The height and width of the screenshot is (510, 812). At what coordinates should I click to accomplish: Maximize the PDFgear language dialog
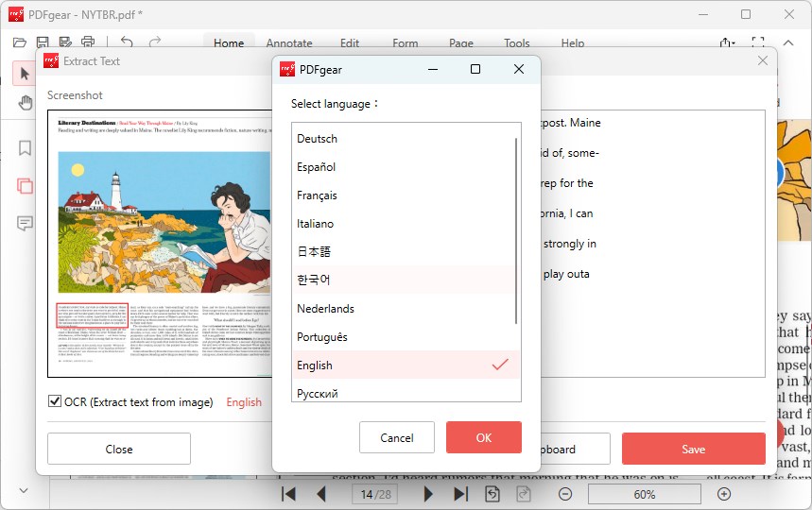475,69
